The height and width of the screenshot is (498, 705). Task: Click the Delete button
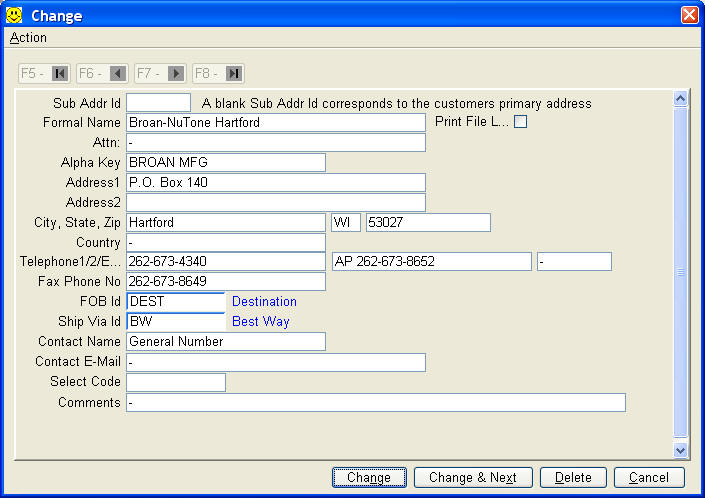[x=573, y=477]
